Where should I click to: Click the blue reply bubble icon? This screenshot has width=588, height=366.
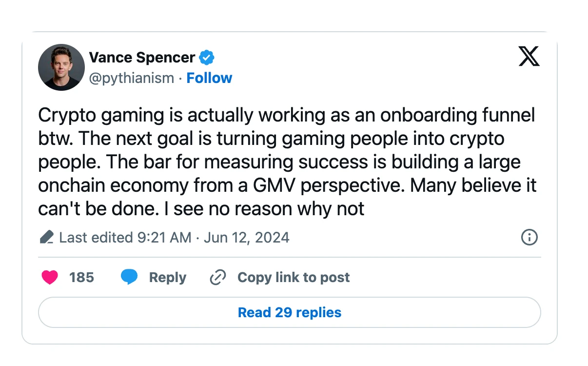coord(129,277)
